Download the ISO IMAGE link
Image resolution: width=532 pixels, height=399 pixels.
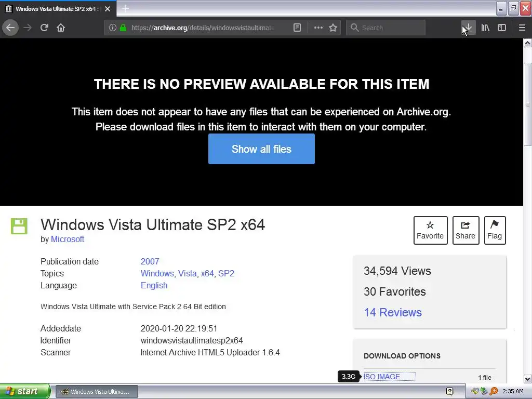[382, 377]
